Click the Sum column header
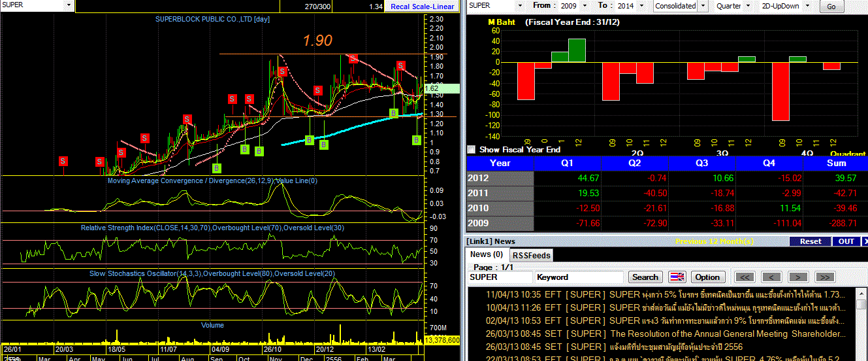 [835, 163]
